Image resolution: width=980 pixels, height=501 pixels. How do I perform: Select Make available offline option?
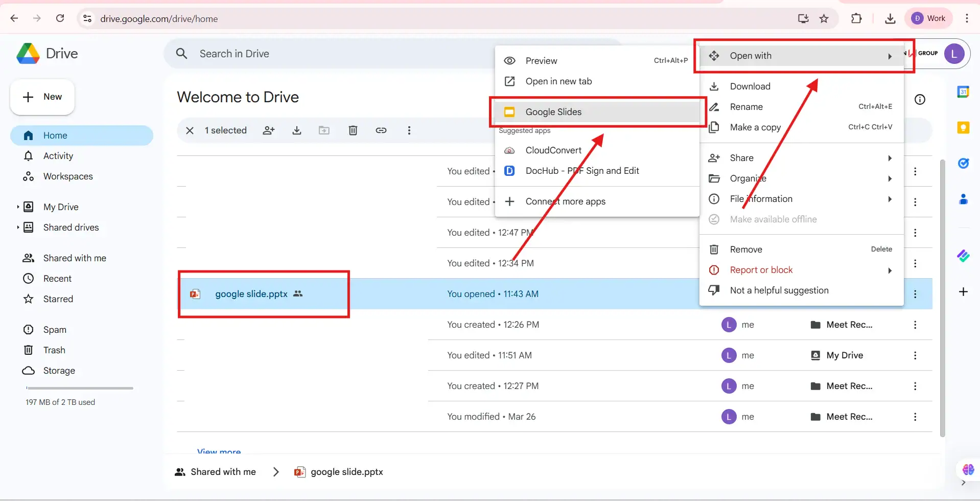pyautogui.click(x=773, y=219)
